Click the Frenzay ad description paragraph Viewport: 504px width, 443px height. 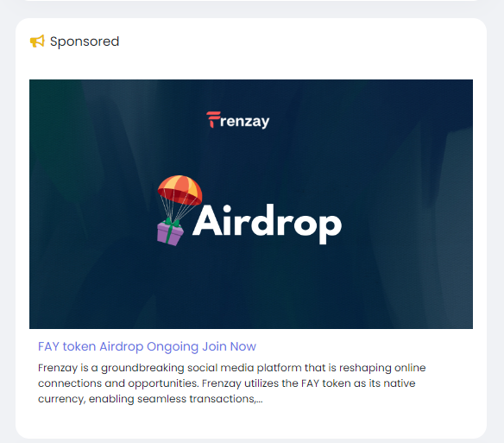pos(232,383)
